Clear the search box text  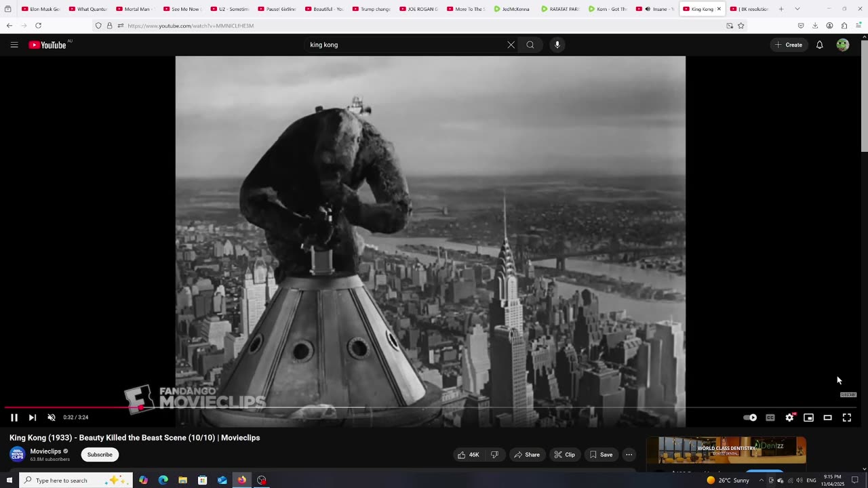click(x=511, y=45)
